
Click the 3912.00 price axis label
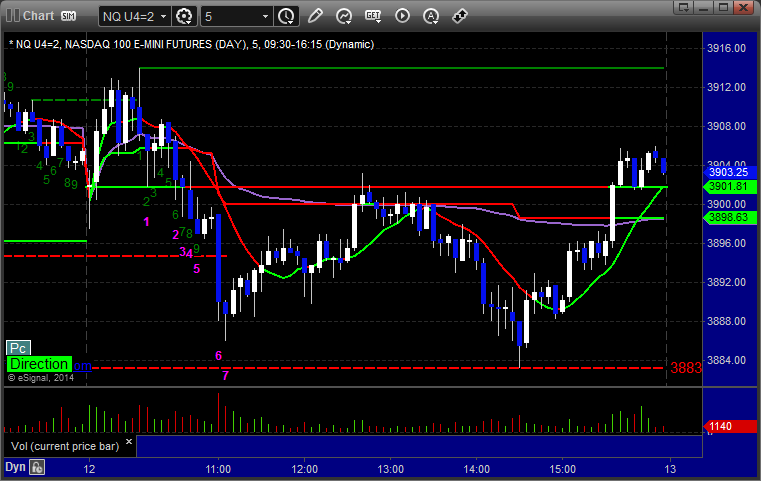point(726,87)
